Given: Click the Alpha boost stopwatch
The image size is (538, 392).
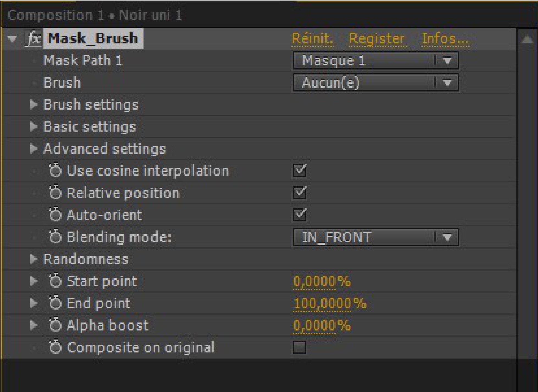Looking at the screenshot, I should 56,325.
